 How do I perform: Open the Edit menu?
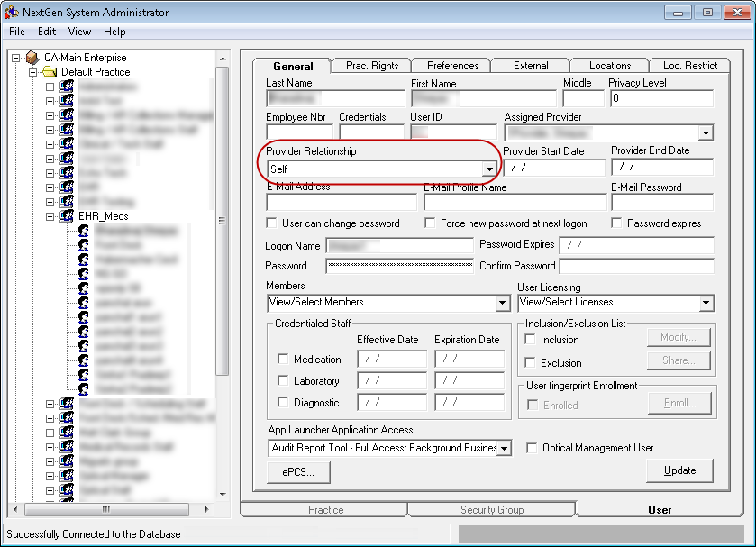(x=47, y=32)
